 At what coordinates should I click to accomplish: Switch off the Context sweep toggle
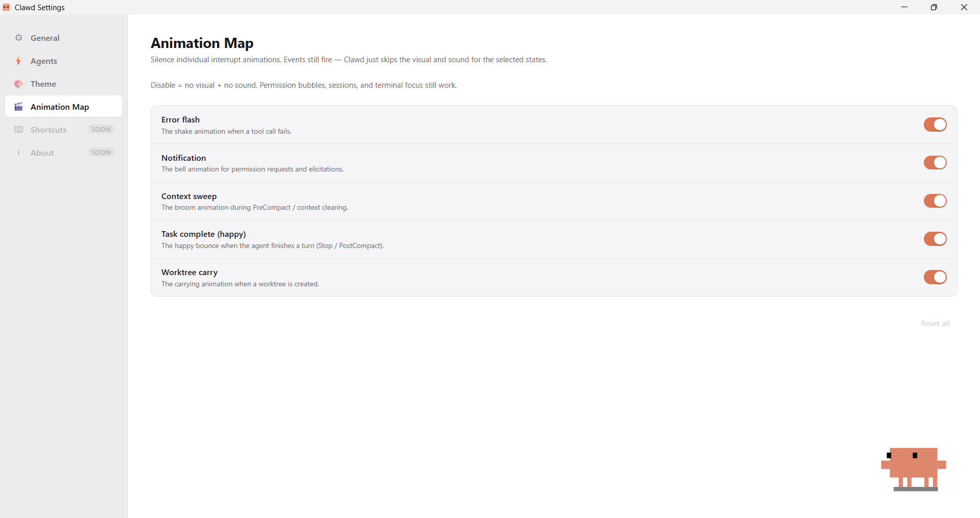pos(935,201)
